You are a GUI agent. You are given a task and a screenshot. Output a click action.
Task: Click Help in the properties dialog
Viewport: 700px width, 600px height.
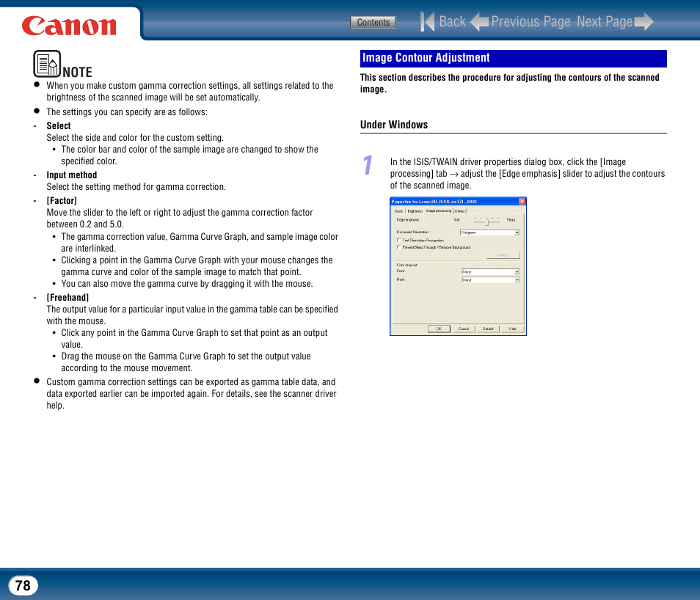512,329
